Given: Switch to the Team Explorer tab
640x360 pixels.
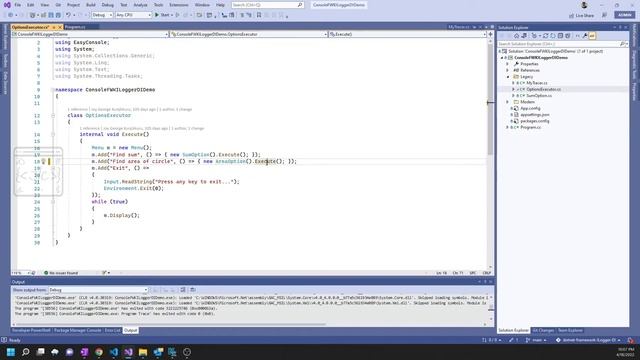Looking at the screenshot, I should point(570,330).
